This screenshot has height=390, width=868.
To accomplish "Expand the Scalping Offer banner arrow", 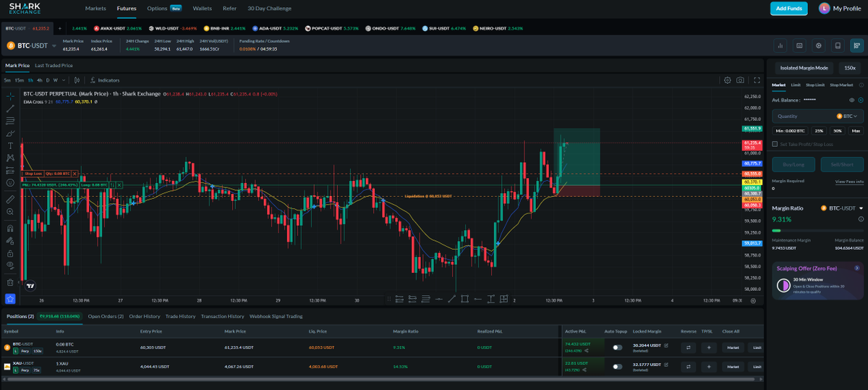I will pyautogui.click(x=857, y=268).
